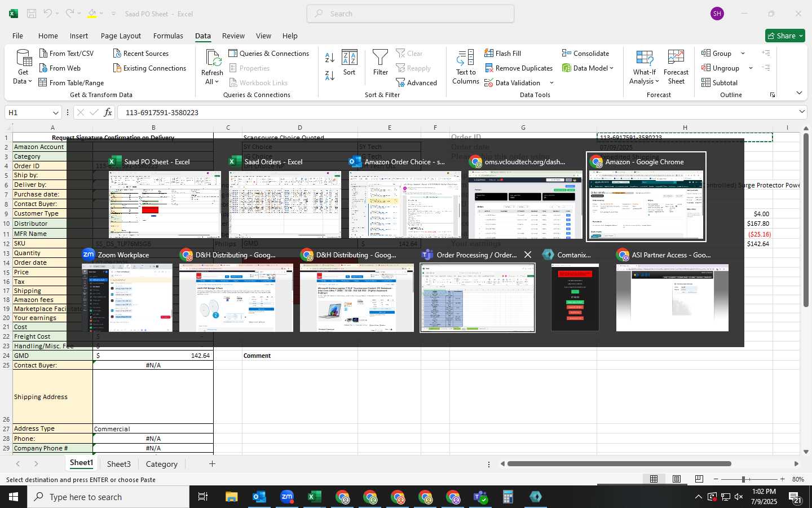Viewport: 812px width, 508px height.
Task: Click the Insert Function fx icon
Action: click(x=108, y=112)
